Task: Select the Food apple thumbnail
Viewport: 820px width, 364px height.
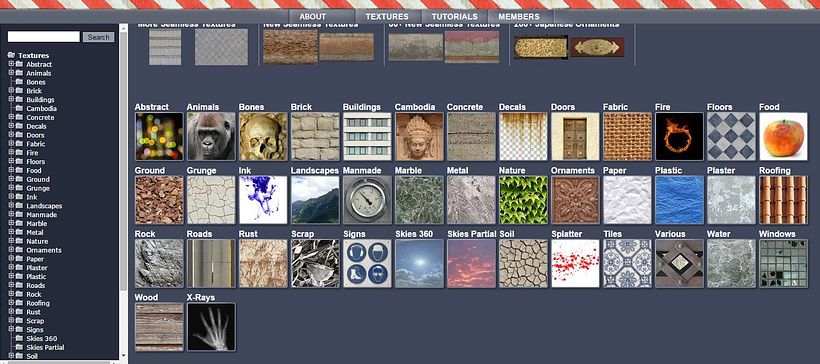Action: 783,136
